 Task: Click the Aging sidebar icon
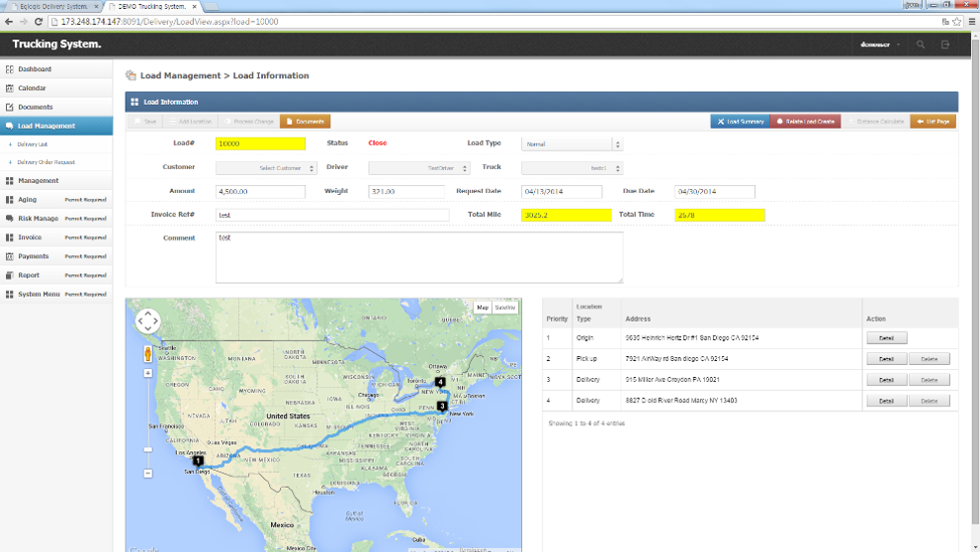pos(9,200)
